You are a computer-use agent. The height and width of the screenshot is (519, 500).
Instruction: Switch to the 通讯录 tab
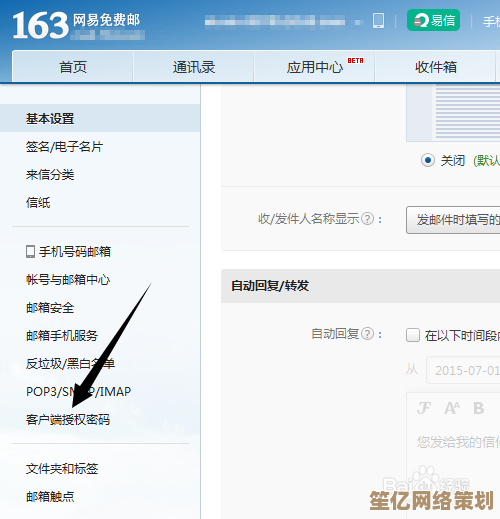point(194,67)
